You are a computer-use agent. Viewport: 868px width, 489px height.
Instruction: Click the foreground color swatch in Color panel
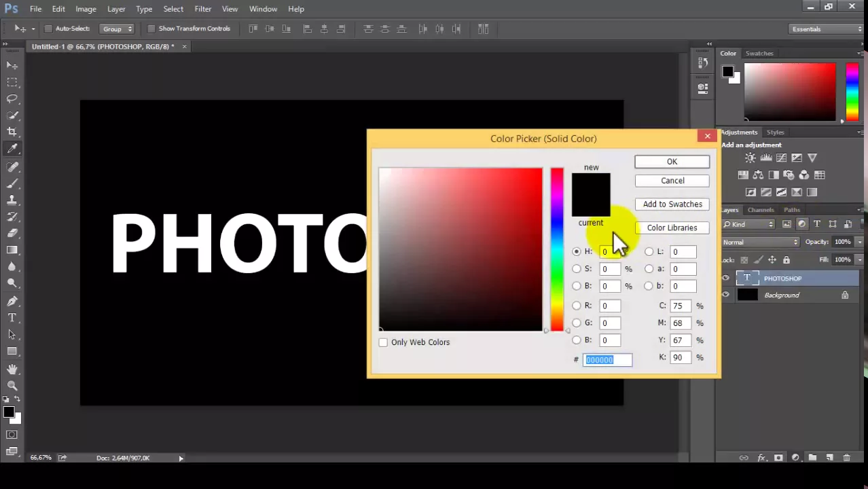727,71
